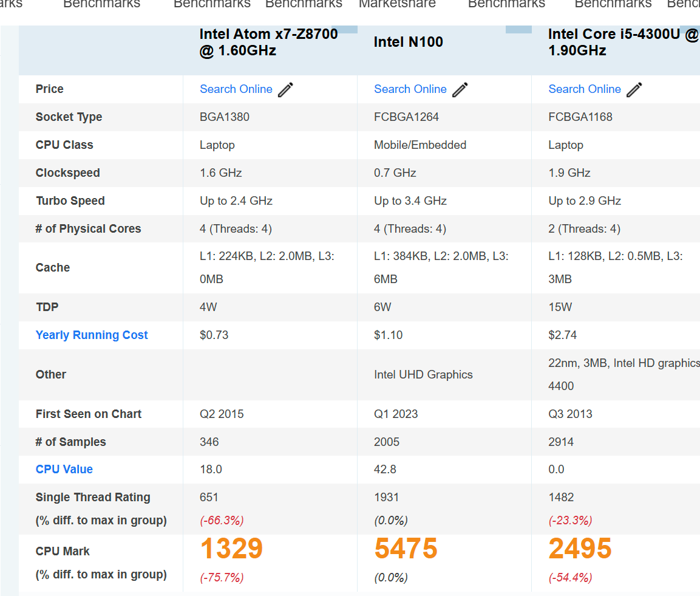
Task: Open Search Online link for Core i5-4300U
Action: pos(585,89)
